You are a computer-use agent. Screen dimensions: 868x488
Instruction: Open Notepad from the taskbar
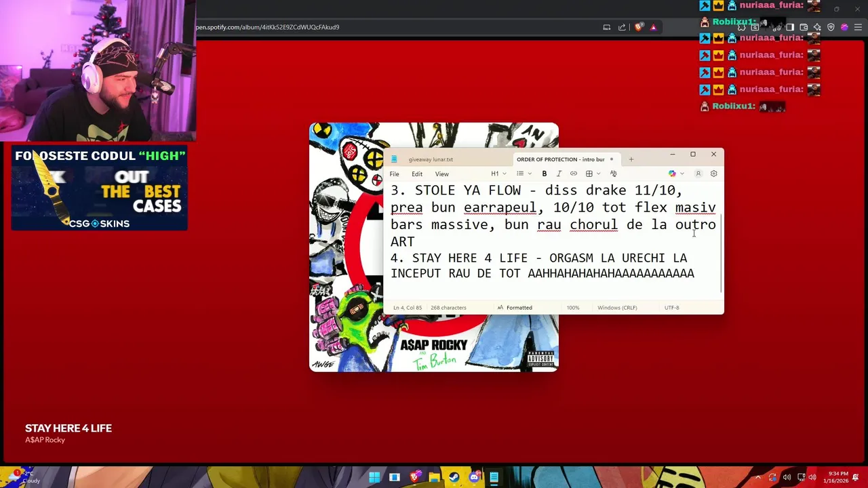coord(494,477)
